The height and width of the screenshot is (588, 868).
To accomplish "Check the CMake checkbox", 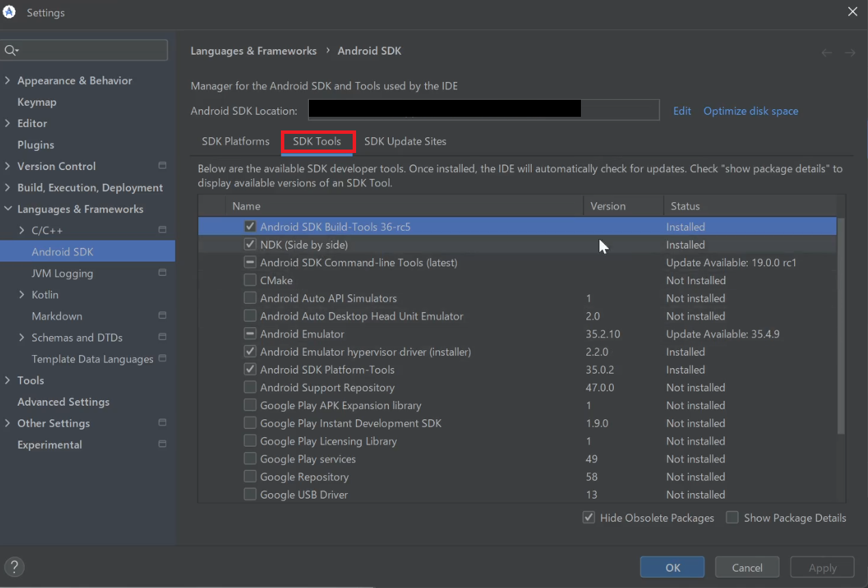I will (x=250, y=280).
